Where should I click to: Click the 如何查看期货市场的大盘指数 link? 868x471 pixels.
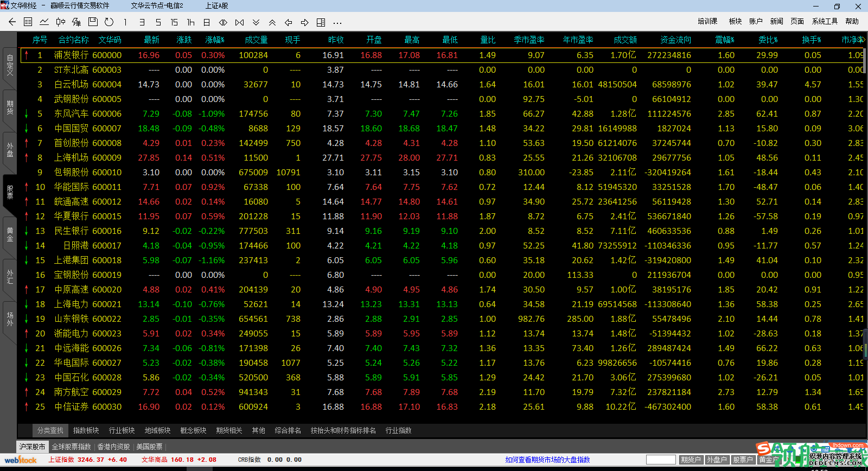coord(547,460)
